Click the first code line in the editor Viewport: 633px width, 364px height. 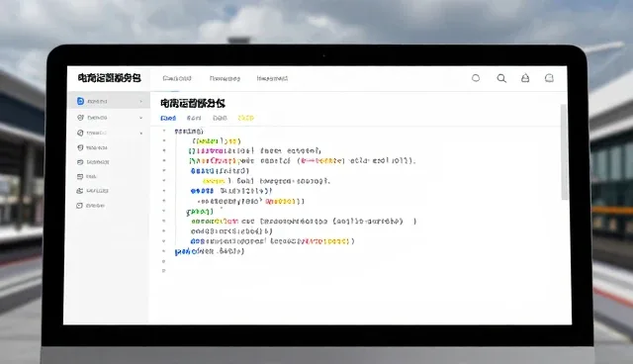click(x=189, y=132)
